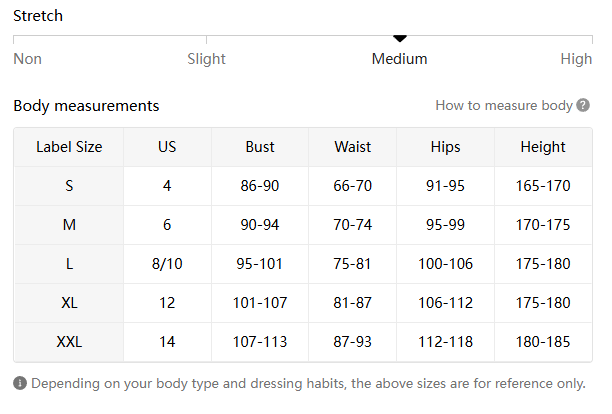
Task: Click the Slight stretch label
Action: [207, 59]
